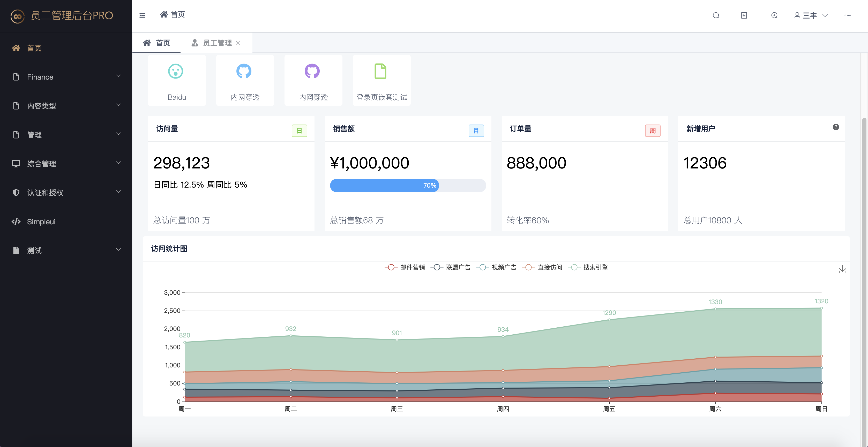This screenshot has width=868, height=447.
Task: Expand the Finance sidebar menu
Action: tap(66, 77)
